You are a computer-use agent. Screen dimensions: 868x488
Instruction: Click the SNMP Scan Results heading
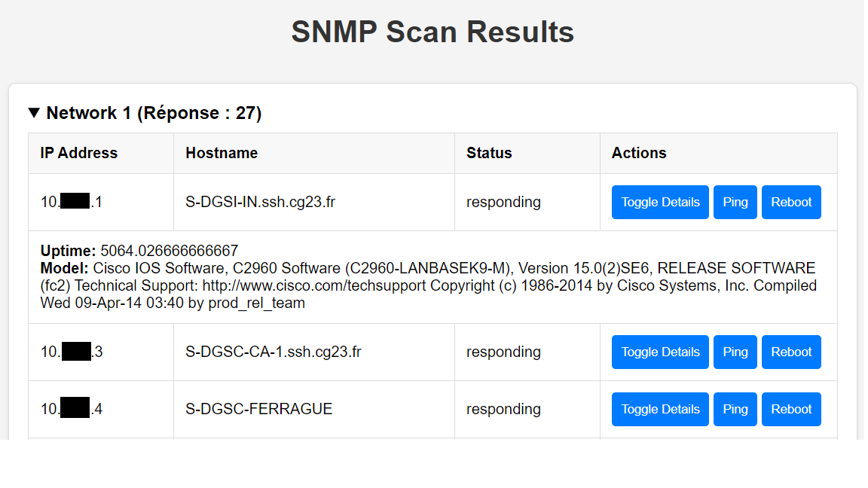click(x=432, y=32)
